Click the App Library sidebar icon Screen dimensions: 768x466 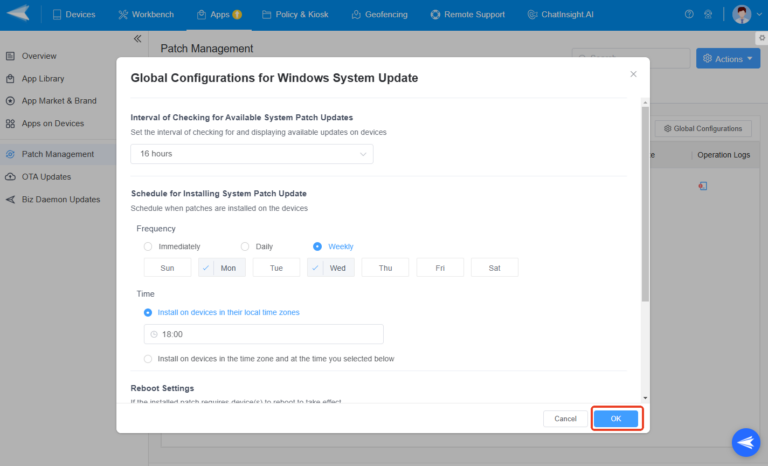[x=10, y=78]
